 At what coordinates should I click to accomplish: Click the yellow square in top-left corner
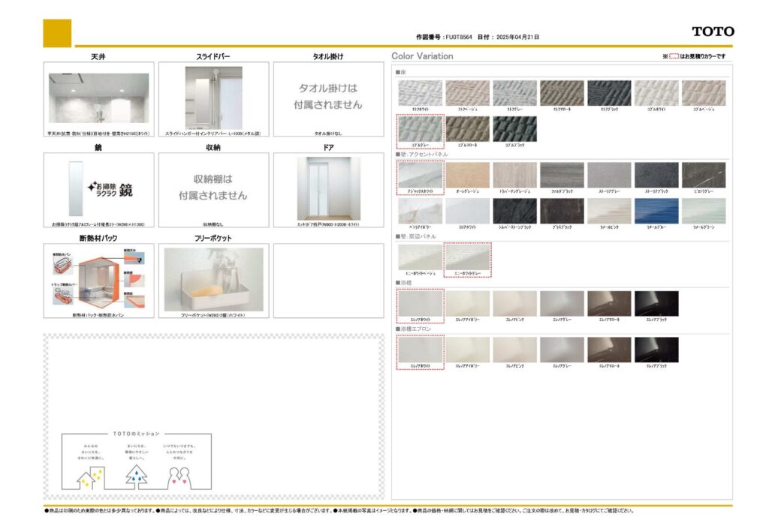[57, 33]
